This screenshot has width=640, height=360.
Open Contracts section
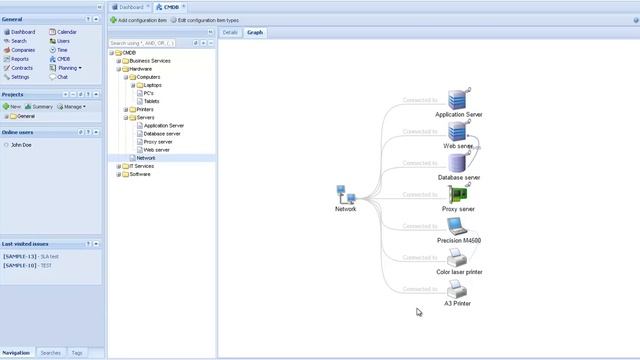pos(18,68)
